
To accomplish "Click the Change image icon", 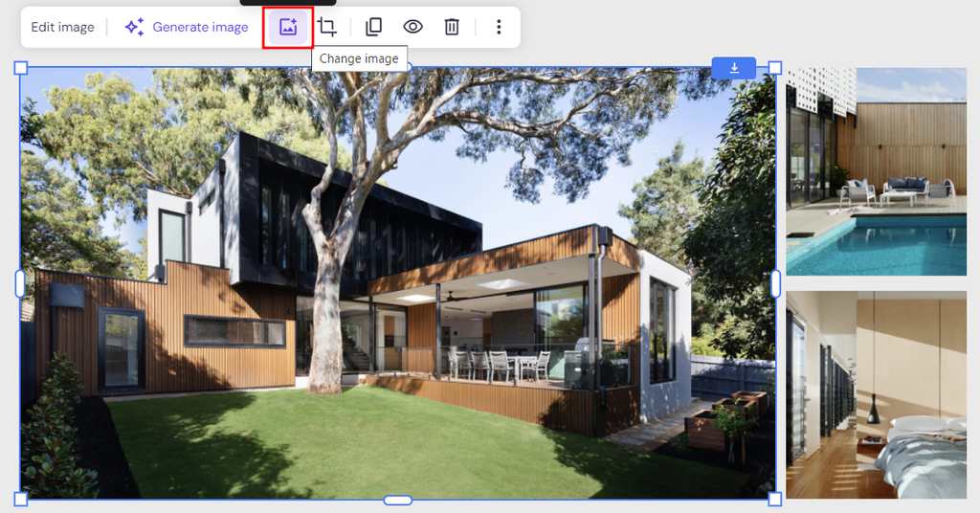I will coord(288,27).
